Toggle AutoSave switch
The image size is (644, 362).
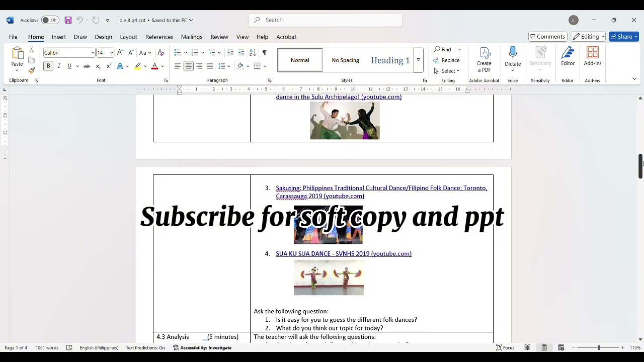[50, 20]
